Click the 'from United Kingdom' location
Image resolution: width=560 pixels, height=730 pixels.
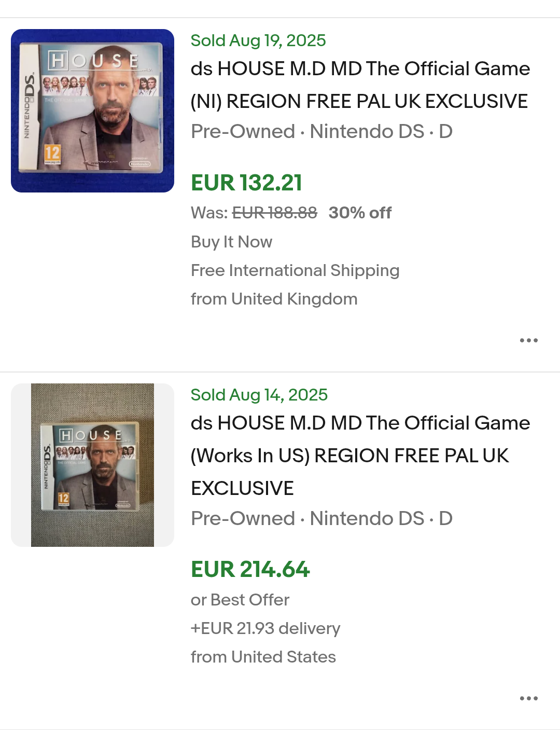point(274,299)
